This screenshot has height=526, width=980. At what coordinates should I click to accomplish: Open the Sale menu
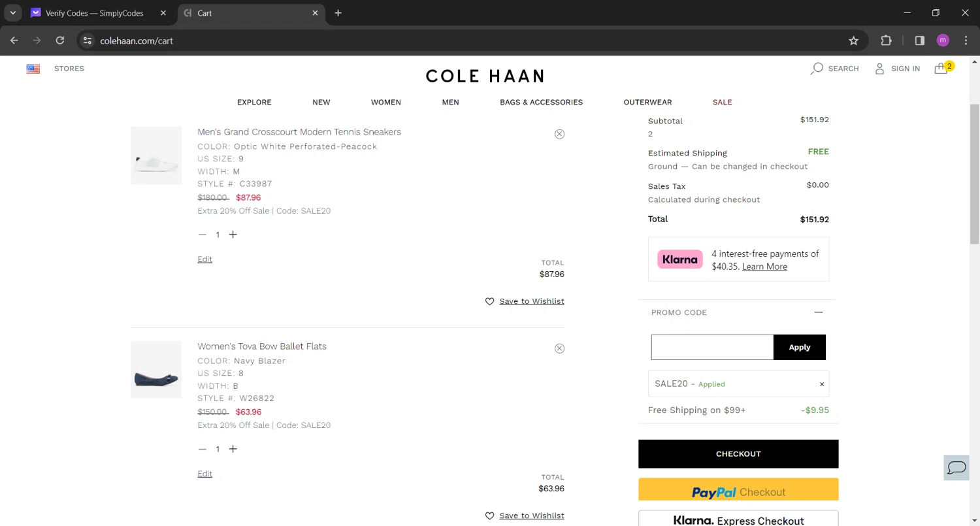[x=723, y=103]
